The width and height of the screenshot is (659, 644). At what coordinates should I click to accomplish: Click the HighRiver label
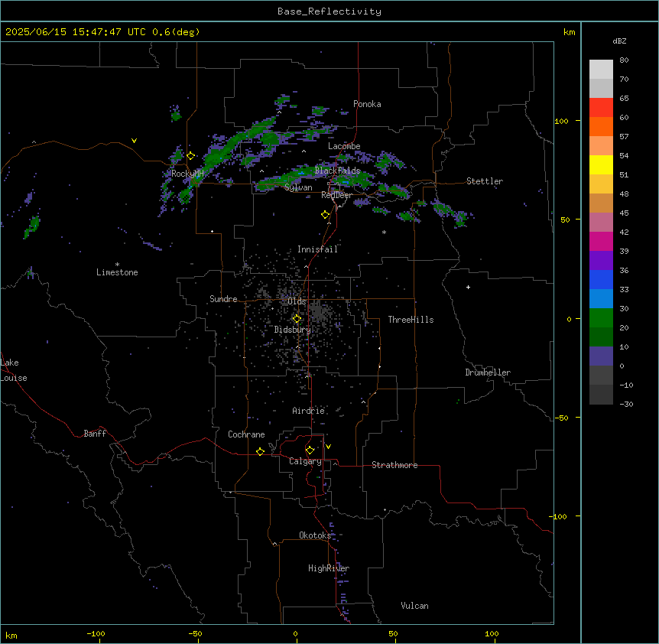click(329, 568)
